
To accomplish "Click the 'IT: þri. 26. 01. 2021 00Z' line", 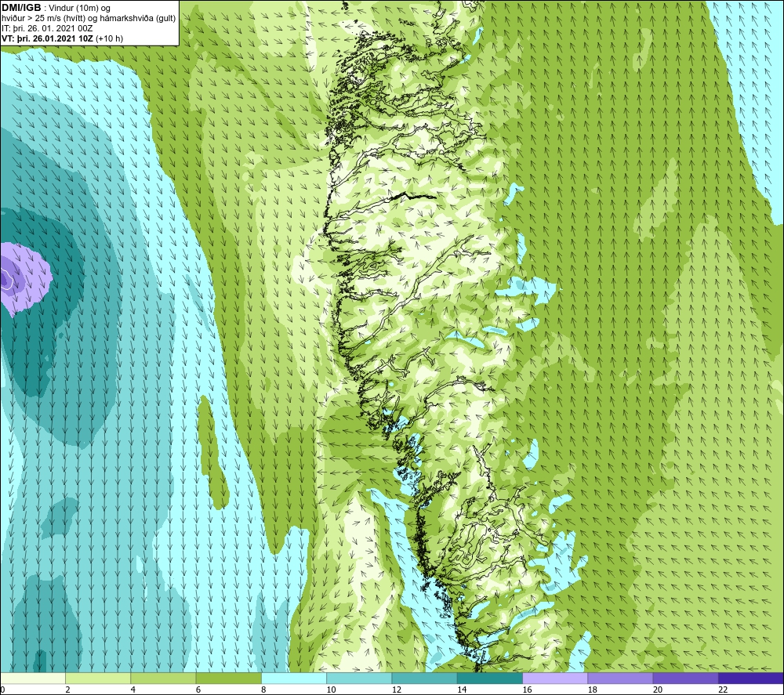I will coord(47,28).
